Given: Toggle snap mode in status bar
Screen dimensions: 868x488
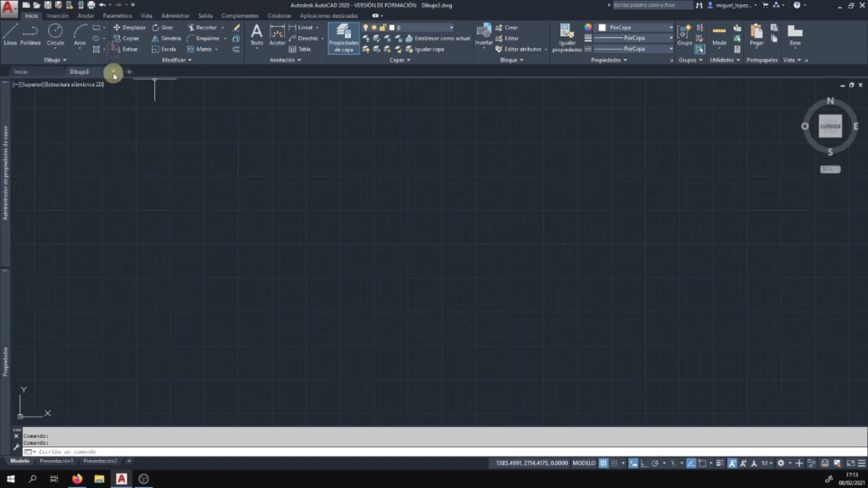Looking at the screenshot, I should point(615,463).
